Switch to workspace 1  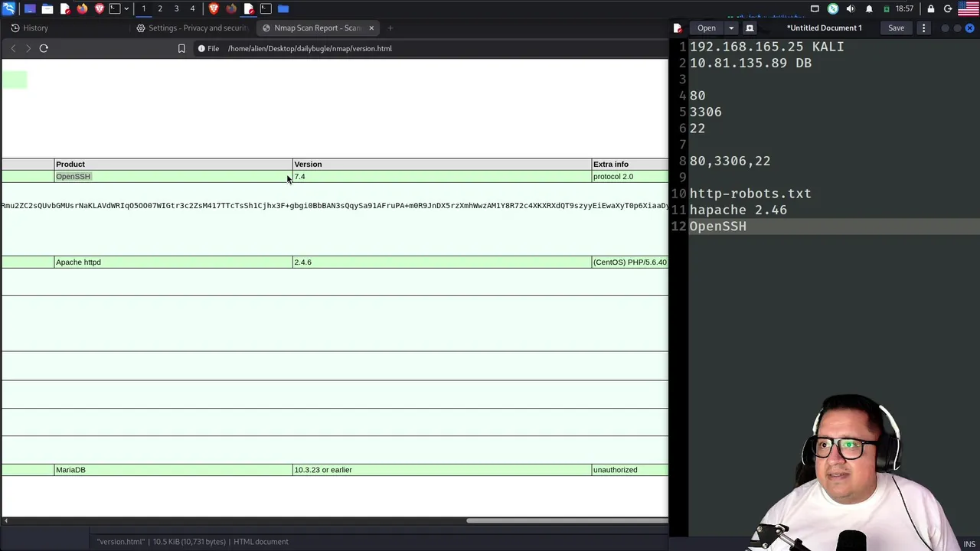pyautogui.click(x=143, y=8)
